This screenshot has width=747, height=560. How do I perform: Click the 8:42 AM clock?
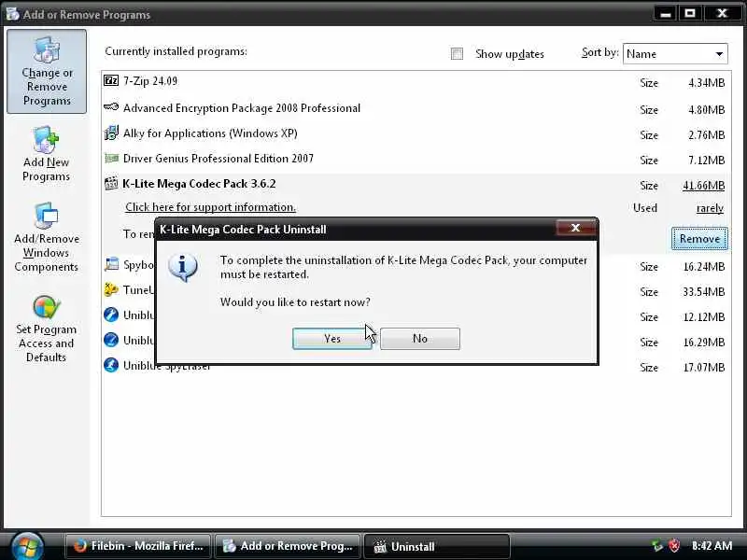(712, 545)
